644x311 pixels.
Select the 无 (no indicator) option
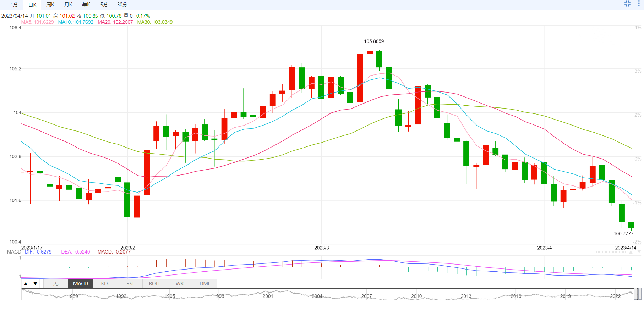[x=56, y=284]
